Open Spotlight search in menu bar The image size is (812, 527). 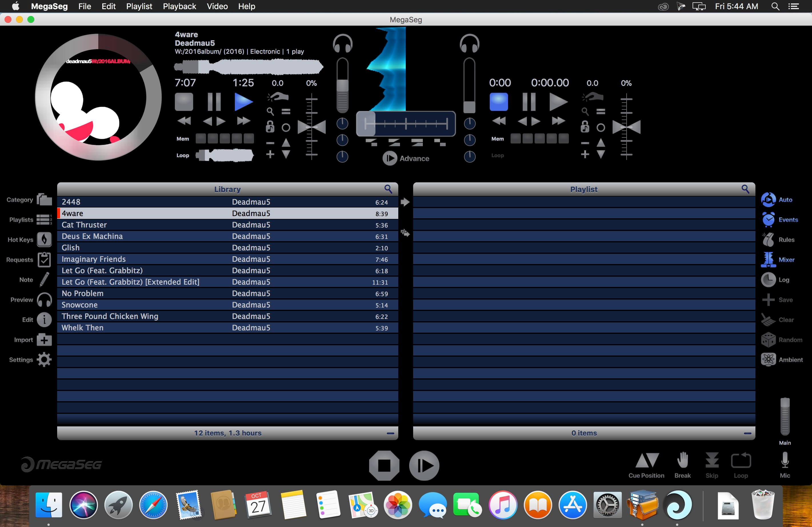coord(775,7)
